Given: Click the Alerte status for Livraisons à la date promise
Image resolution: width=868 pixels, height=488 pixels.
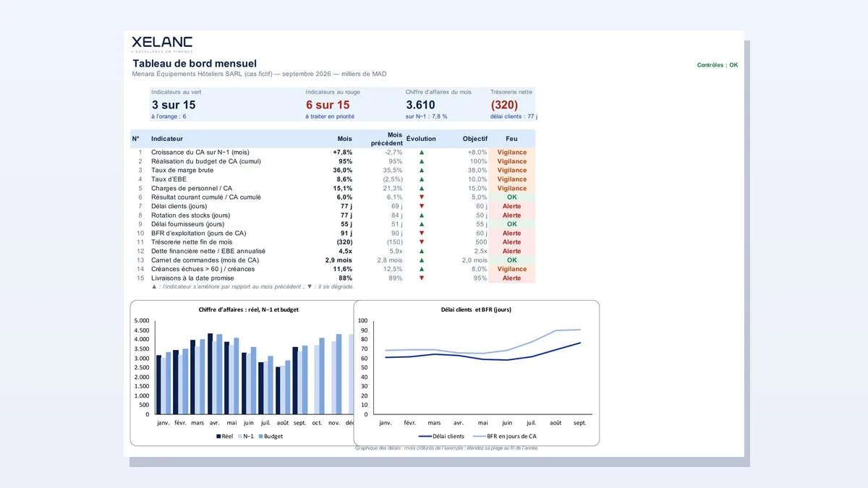Looking at the screenshot, I should pos(512,278).
